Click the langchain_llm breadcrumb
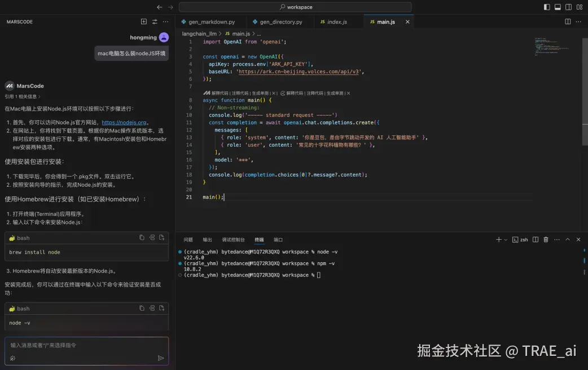588x370 pixels. [x=199, y=34]
